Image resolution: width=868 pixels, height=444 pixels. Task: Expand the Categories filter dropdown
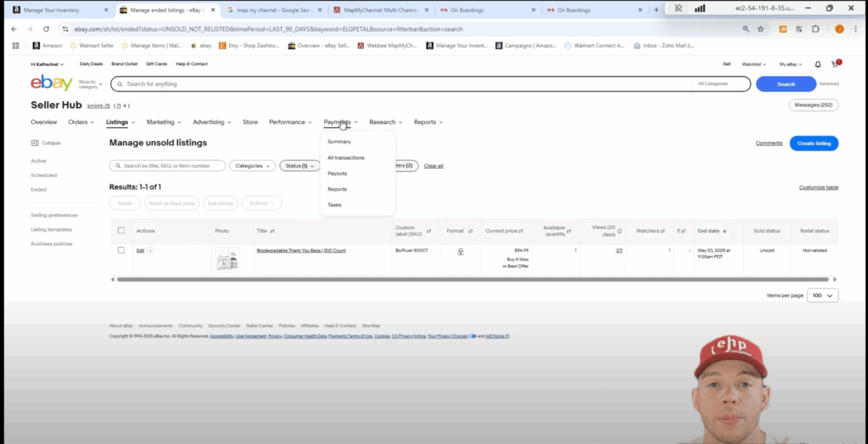[x=252, y=165]
